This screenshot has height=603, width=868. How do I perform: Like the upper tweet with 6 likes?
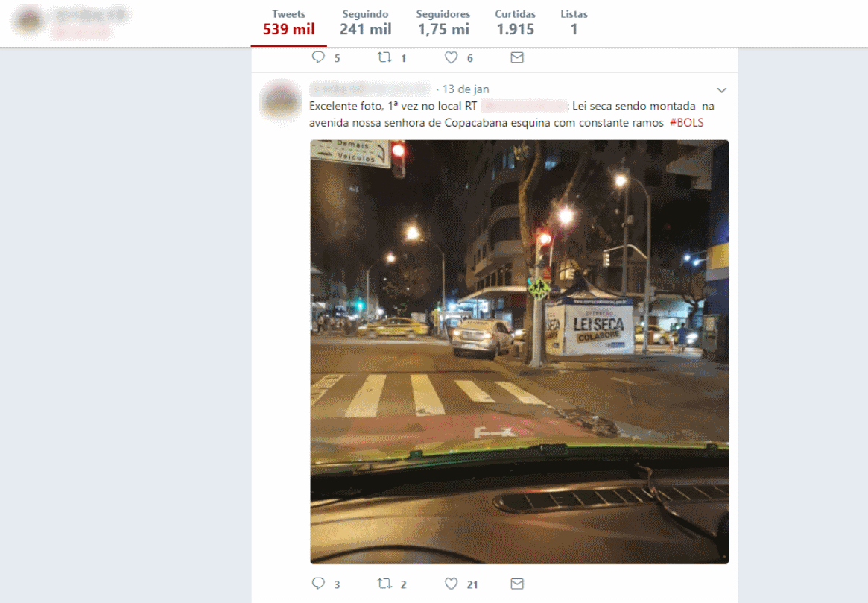pyautogui.click(x=452, y=57)
